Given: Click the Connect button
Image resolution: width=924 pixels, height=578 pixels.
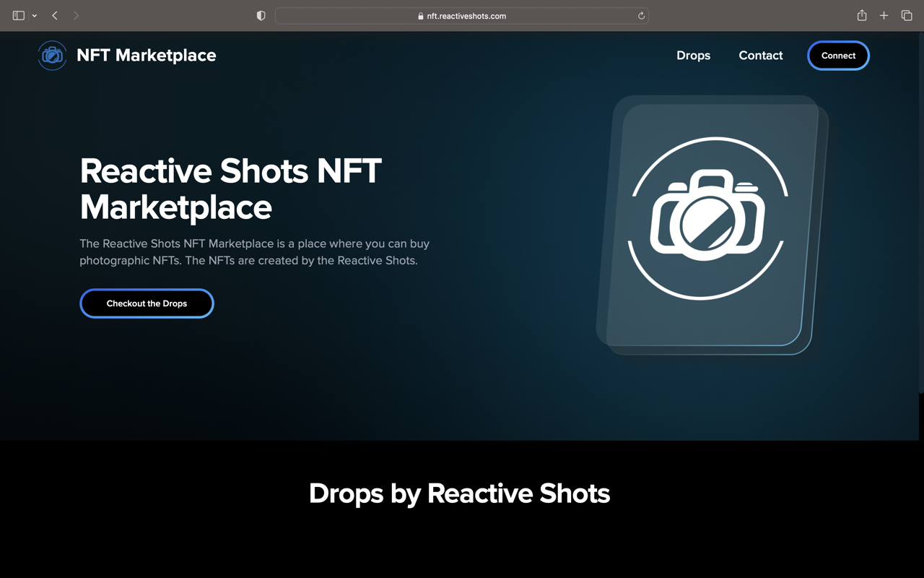Looking at the screenshot, I should pyautogui.click(x=837, y=55).
